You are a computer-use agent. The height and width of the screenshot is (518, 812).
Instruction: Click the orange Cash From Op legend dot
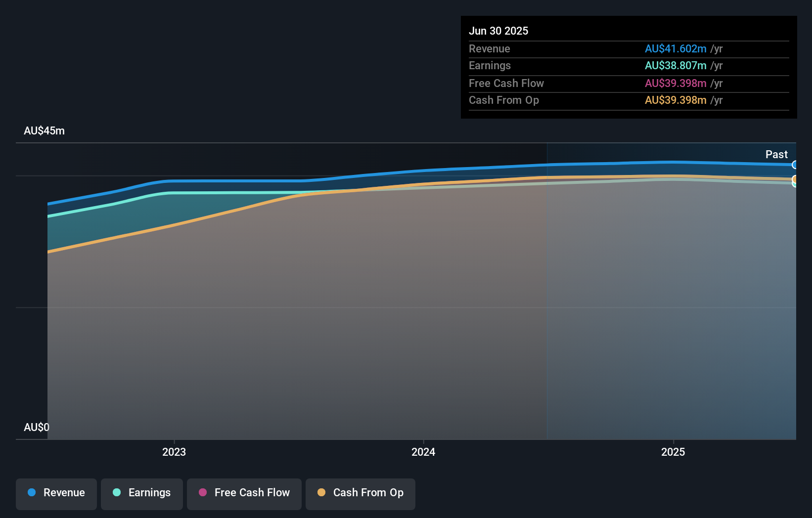point(321,492)
